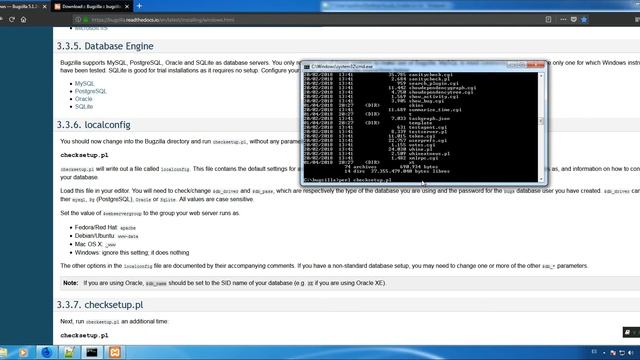The image size is (640, 360).
Task: Click the floating badge at page bottom-right
Action: click(631, 332)
